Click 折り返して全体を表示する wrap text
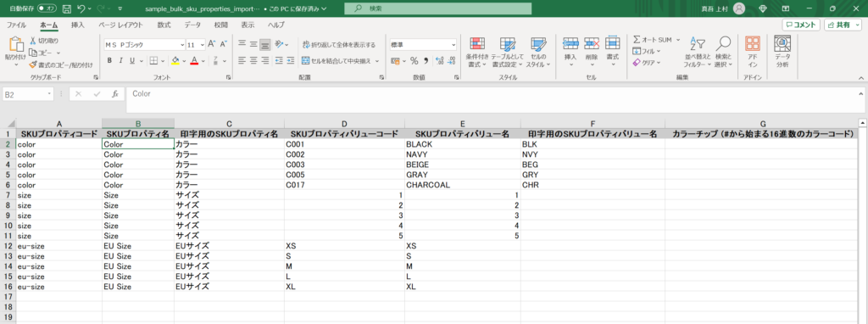This screenshot has width=868, height=324. pos(339,45)
